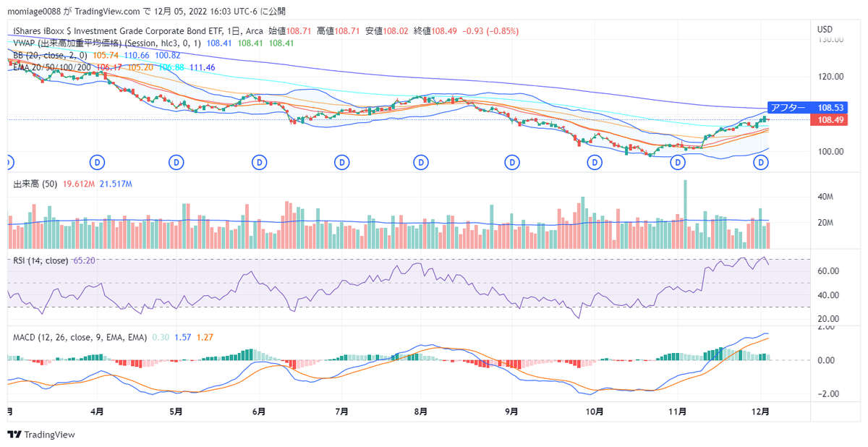
Task: Click the RSI 60.00 axis label
Action: (828, 271)
